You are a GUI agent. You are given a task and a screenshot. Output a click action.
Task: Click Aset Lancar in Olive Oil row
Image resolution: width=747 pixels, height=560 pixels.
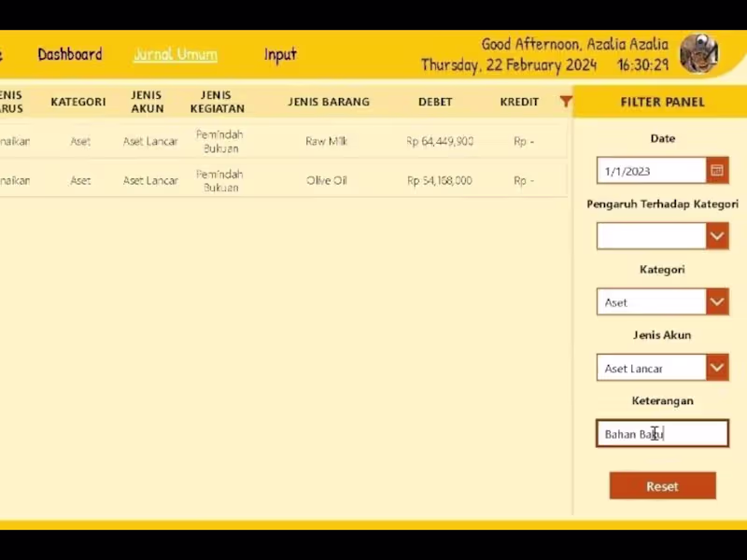pyautogui.click(x=150, y=180)
